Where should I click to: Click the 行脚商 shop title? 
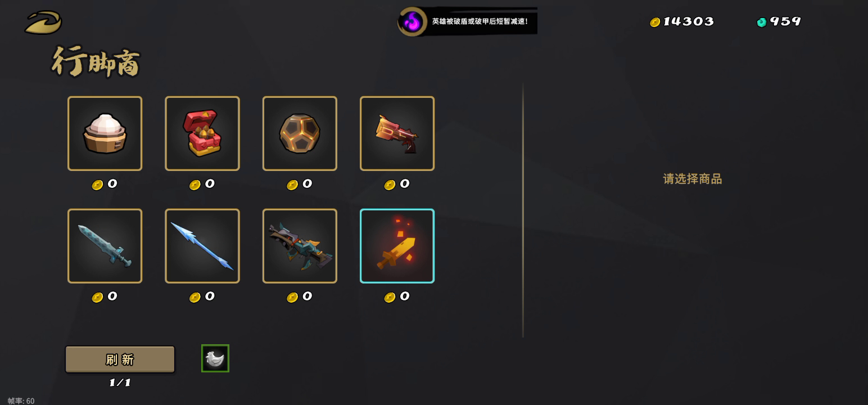coord(96,61)
